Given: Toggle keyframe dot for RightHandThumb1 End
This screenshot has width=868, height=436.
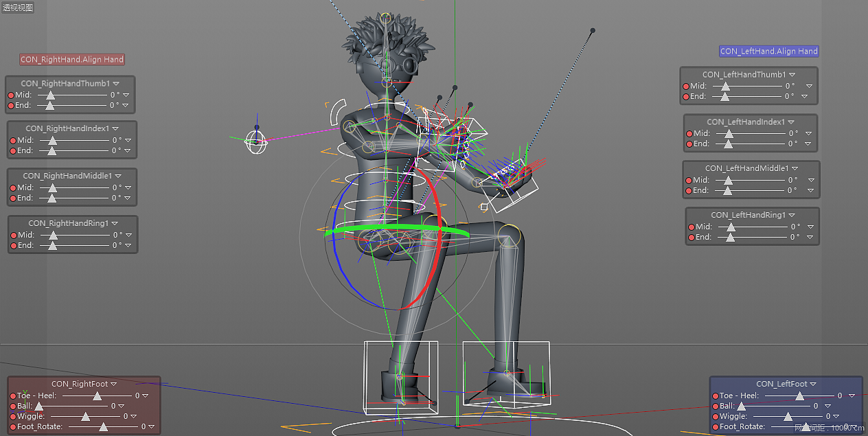Looking at the screenshot, I should click(x=11, y=106).
